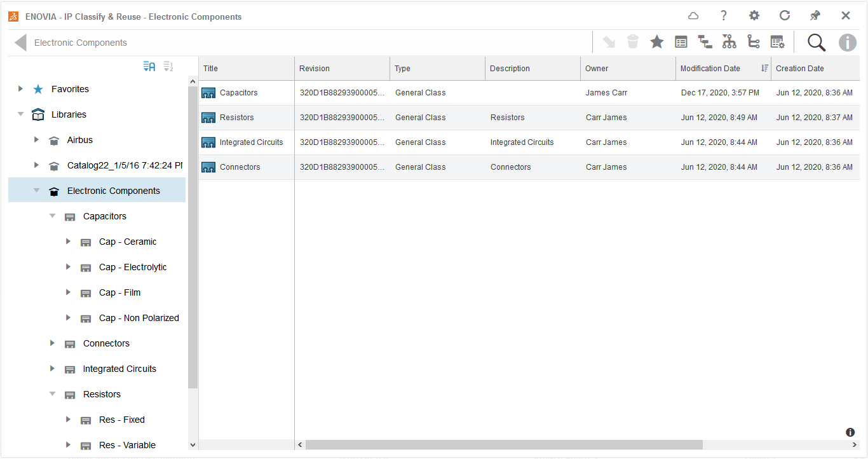Image resolution: width=868 pixels, height=459 pixels.
Task: Collapse the Capacitors tree node
Action: pos(53,216)
